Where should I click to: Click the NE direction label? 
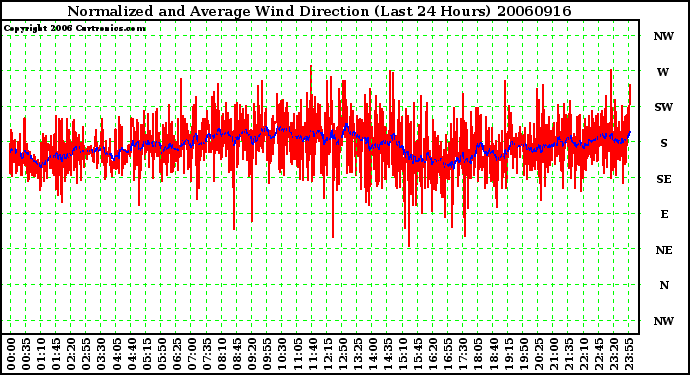[664, 250]
